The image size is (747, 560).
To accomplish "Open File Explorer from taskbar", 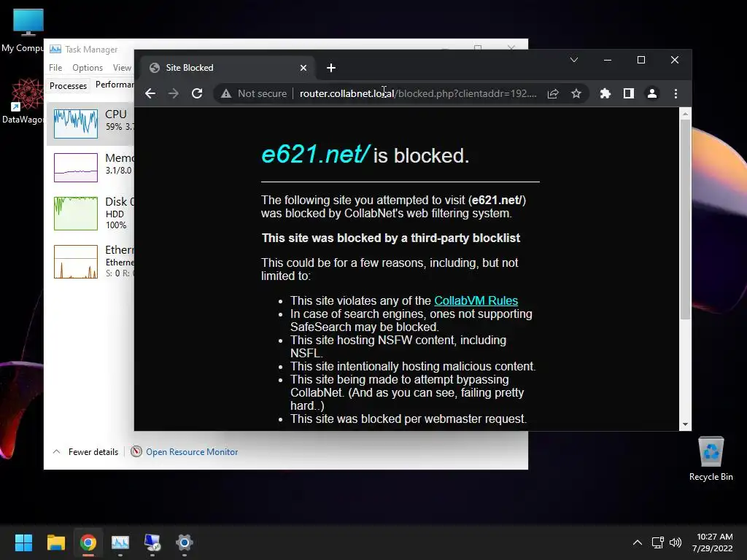I will [55, 542].
